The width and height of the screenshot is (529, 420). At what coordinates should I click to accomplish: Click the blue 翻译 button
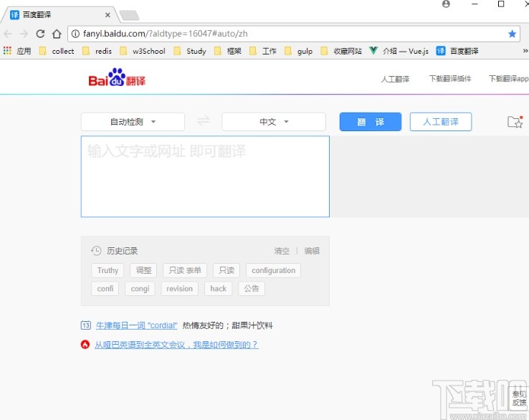(371, 122)
